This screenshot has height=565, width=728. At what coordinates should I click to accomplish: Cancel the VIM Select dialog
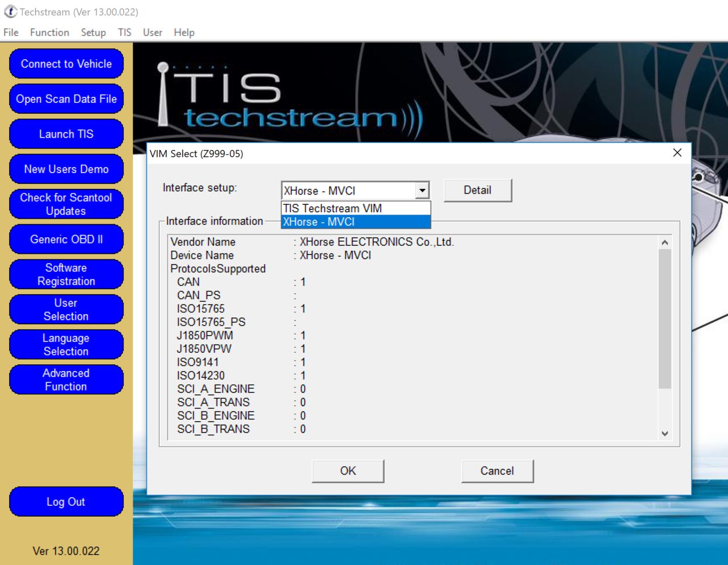pyautogui.click(x=497, y=471)
